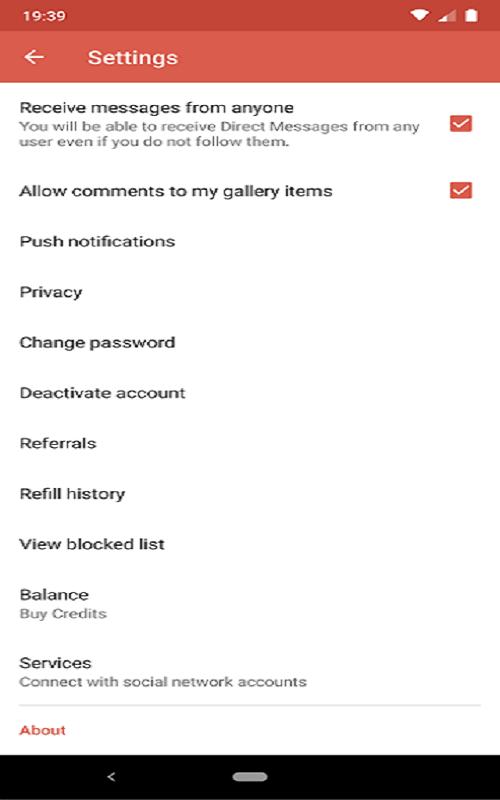Viewport: 500px width, 800px height.
Task: Tap the red About link
Action: coord(42,730)
